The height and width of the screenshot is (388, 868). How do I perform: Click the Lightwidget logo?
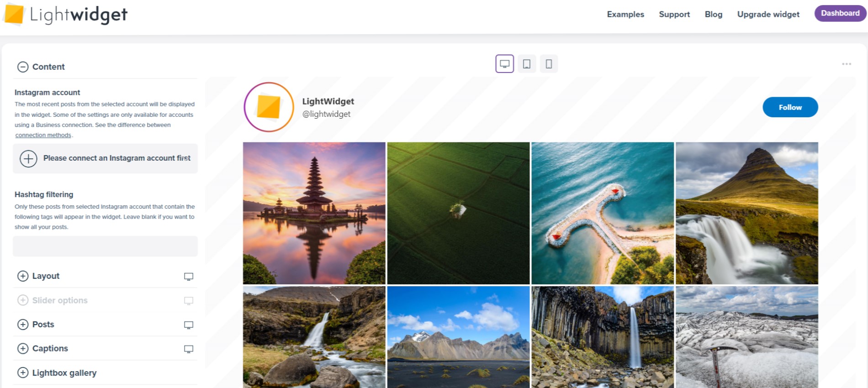66,15
